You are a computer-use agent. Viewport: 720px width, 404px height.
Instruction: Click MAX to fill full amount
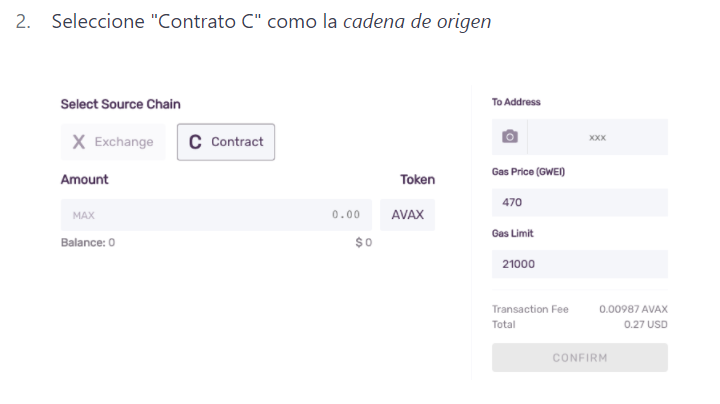point(84,215)
